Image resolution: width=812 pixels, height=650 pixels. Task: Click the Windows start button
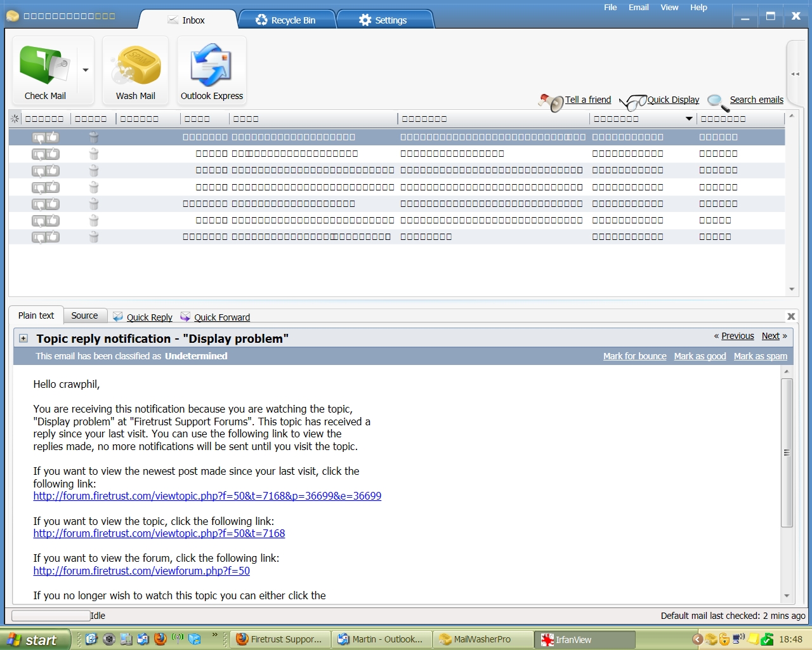coord(34,640)
